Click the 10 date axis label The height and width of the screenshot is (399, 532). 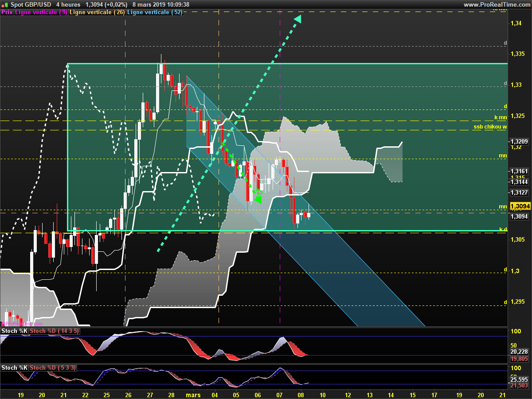tap(322, 394)
